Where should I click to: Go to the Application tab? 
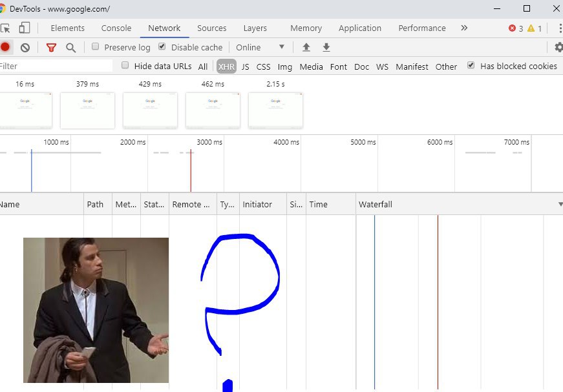click(x=360, y=28)
